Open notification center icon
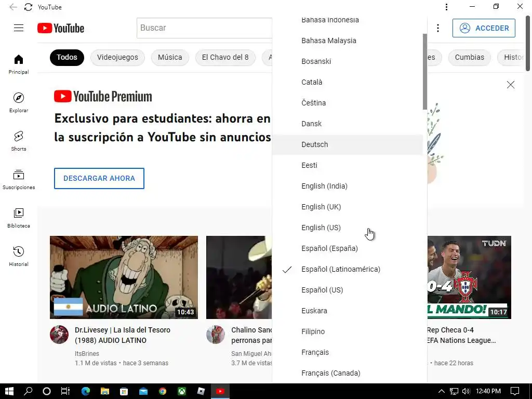532x399 pixels. click(x=515, y=391)
